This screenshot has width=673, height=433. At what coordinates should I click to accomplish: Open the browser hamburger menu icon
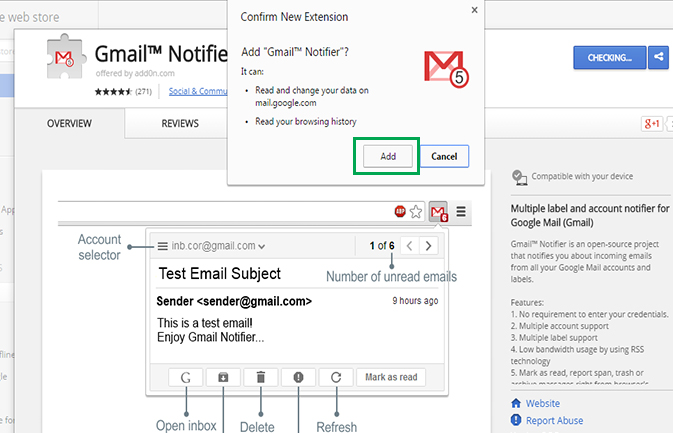[x=461, y=212]
